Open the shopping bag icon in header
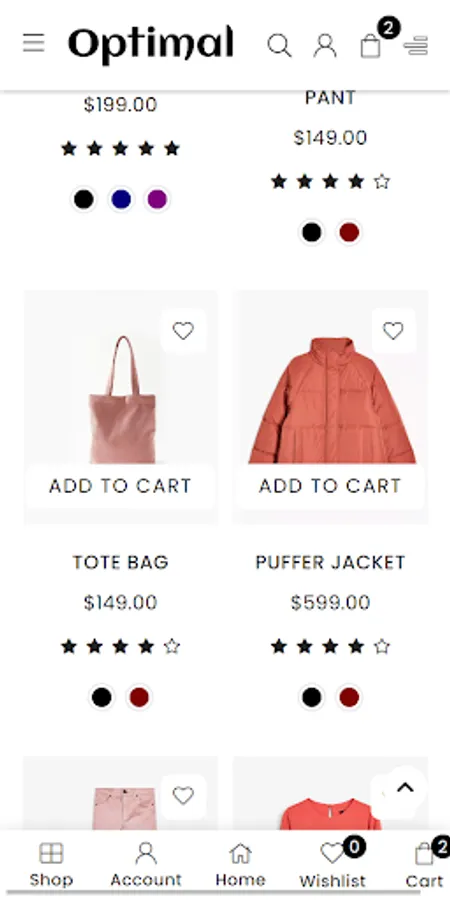 click(x=371, y=45)
